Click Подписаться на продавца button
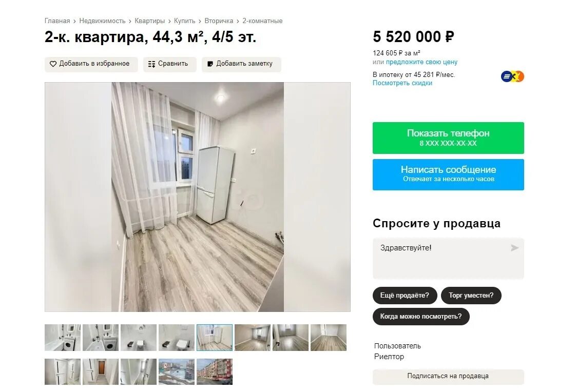Image resolution: width=576 pixels, height=392 pixels. coord(448,377)
